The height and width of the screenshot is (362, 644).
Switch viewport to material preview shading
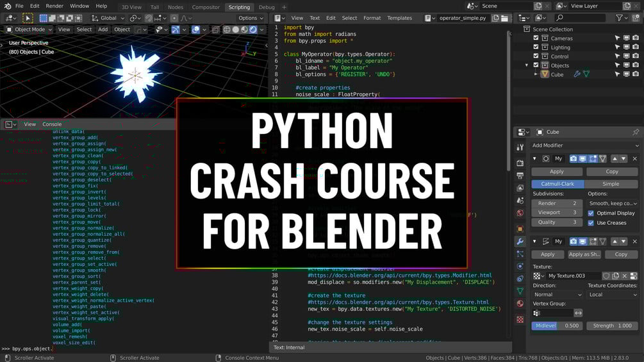tap(244, 29)
